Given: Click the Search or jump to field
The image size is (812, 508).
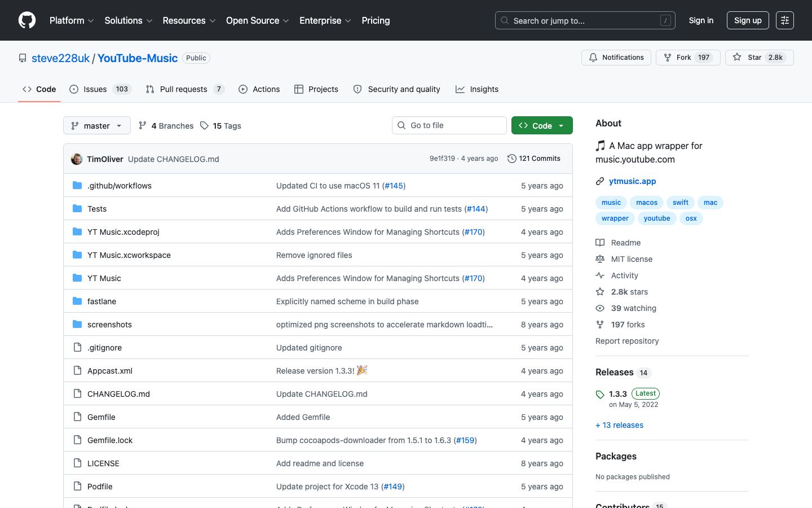Looking at the screenshot, I should pyautogui.click(x=585, y=20).
